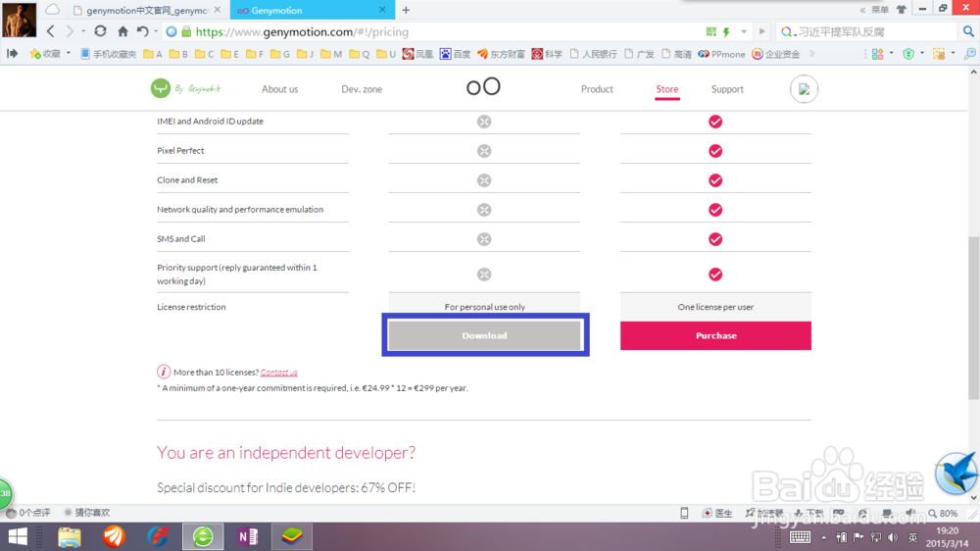Open BlueStacks from taskbar
This screenshot has height=551, width=980.
click(292, 536)
